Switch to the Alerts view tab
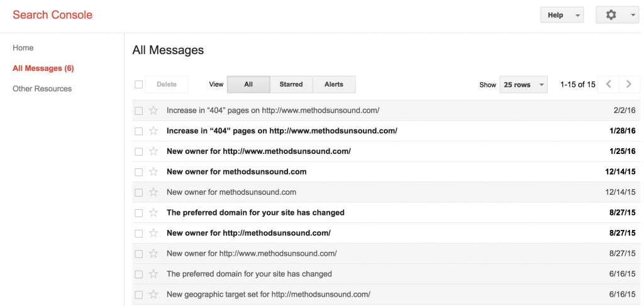The width and height of the screenshot is (644, 306). coord(334,84)
